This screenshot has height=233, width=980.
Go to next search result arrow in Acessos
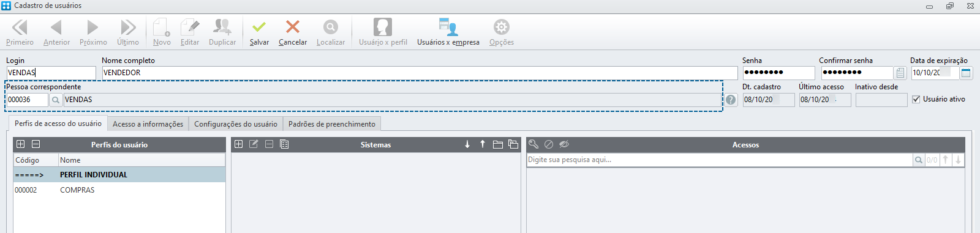(959, 160)
